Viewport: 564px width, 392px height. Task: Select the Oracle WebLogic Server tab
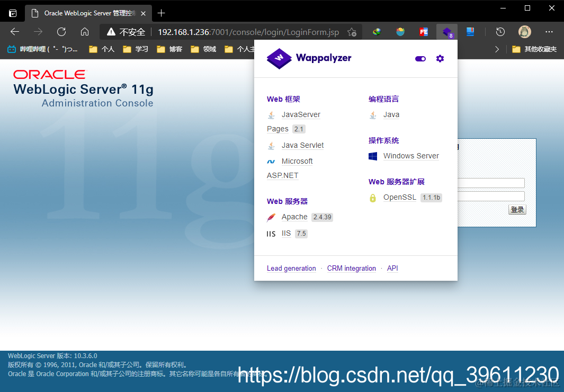coord(88,13)
